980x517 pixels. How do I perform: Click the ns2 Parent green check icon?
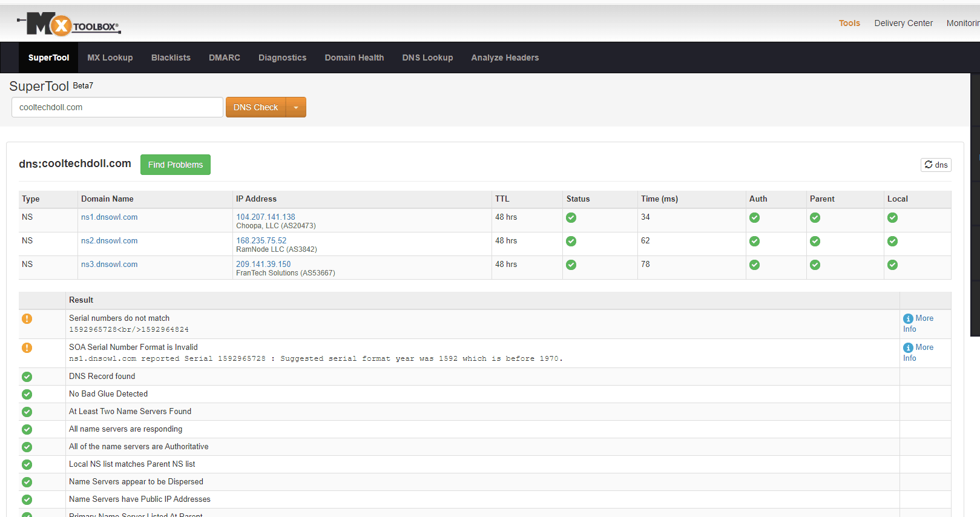tap(815, 241)
